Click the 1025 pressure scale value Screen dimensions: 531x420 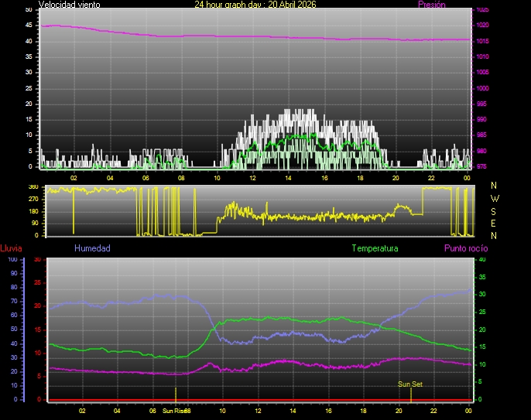(482, 10)
